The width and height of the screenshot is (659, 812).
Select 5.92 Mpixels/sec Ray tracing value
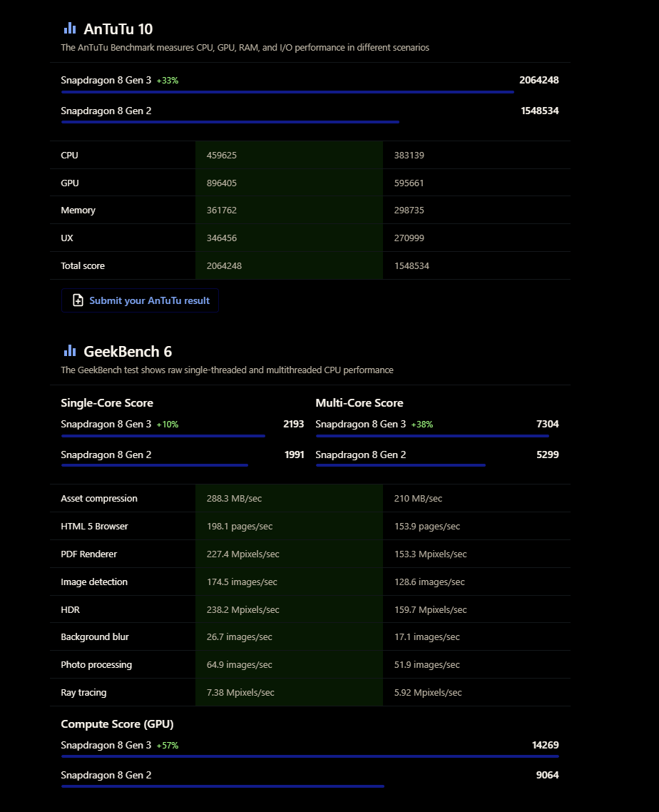(428, 692)
